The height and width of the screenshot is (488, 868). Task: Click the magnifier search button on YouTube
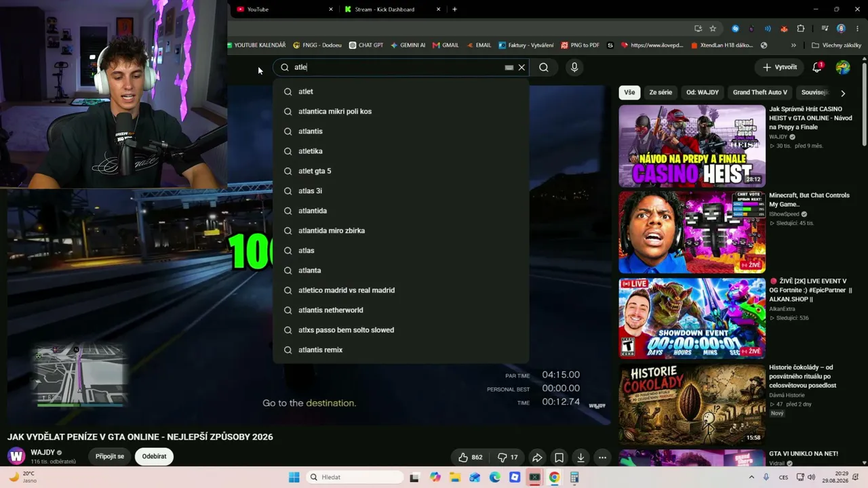[x=544, y=68]
